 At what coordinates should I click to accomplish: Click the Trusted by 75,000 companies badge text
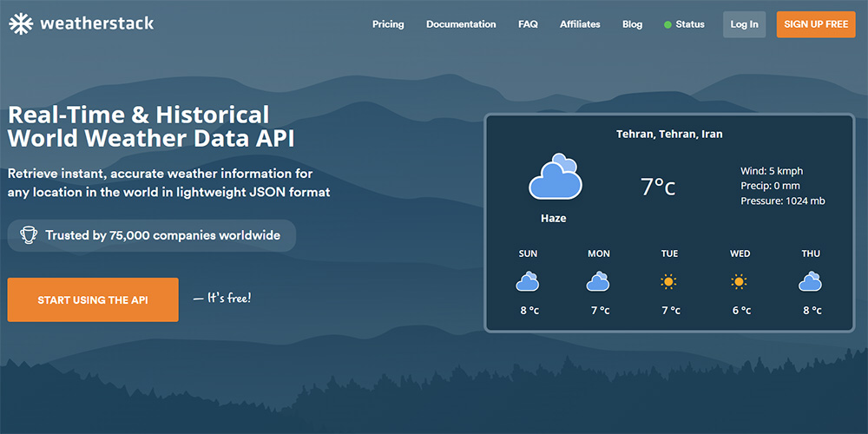[x=163, y=235]
